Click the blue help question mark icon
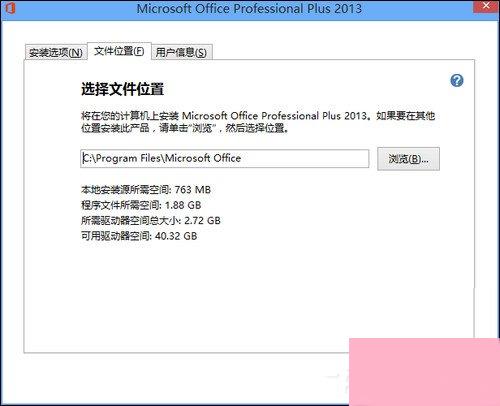Screen dimensions: 500x406 click(457, 80)
